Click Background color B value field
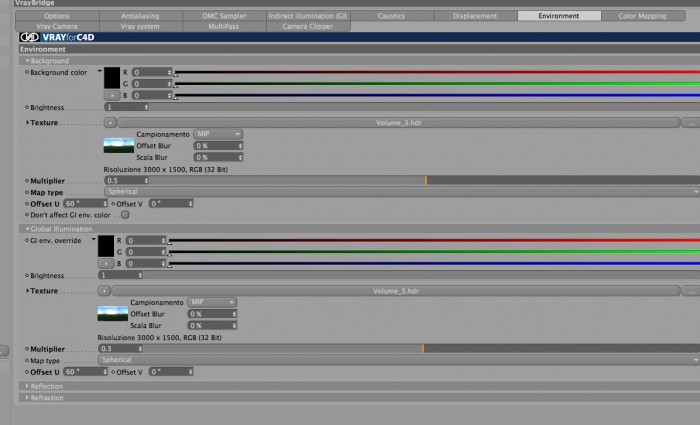Image resolution: width=700 pixels, height=425 pixels. tap(152, 95)
